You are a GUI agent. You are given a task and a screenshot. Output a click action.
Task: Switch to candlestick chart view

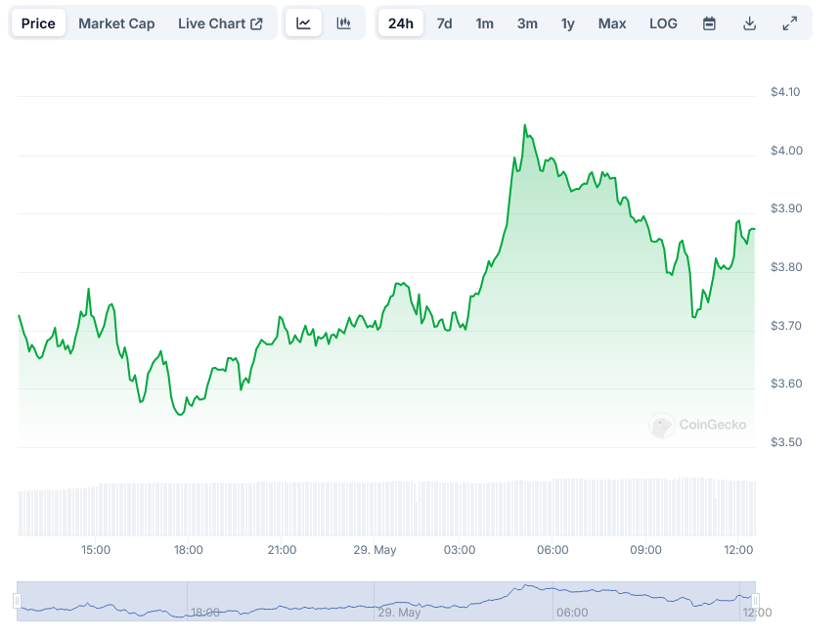[x=343, y=23]
